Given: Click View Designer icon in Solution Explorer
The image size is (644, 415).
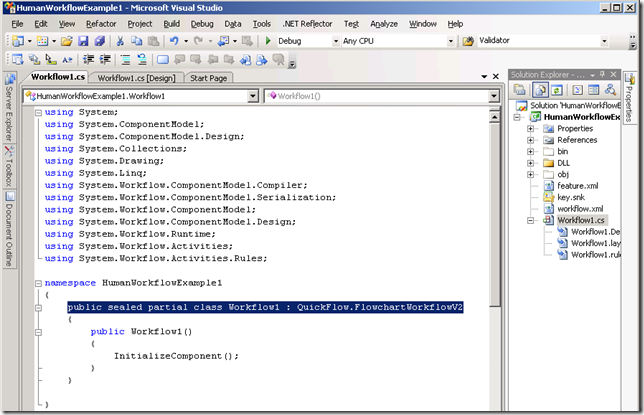Looking at the screenshot, I should click(593, 90).
